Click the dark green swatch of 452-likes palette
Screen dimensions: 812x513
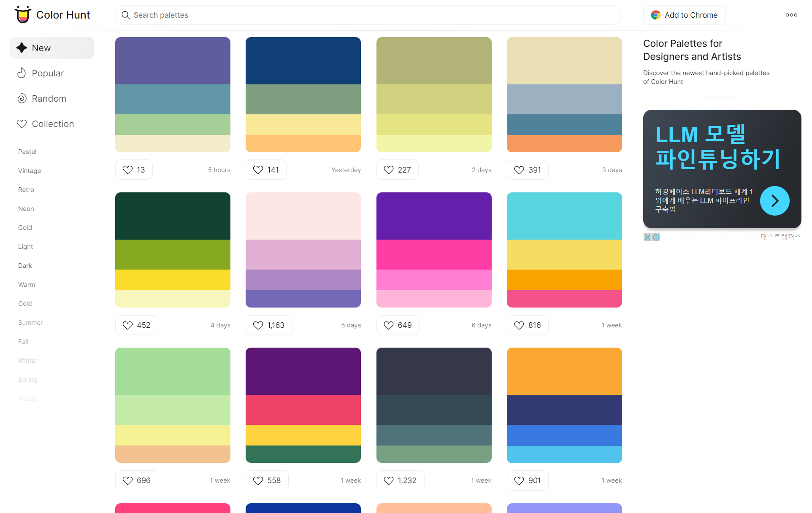pos(173,216)
